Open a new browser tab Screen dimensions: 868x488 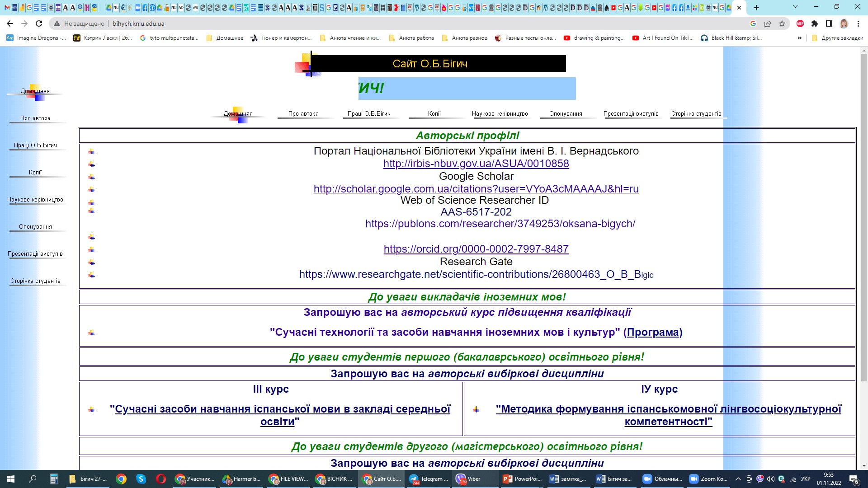(756, 8)
